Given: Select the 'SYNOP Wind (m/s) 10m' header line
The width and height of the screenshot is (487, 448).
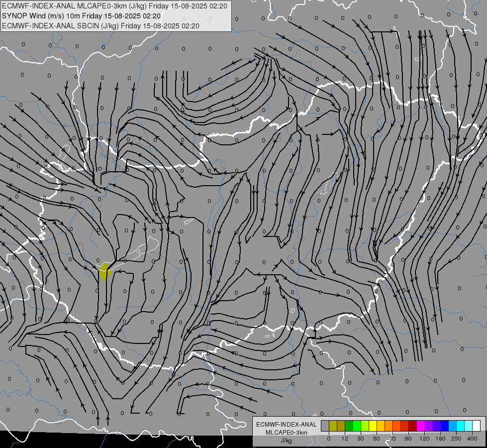Looking at the screenshot, I should [x=82, y=16].
